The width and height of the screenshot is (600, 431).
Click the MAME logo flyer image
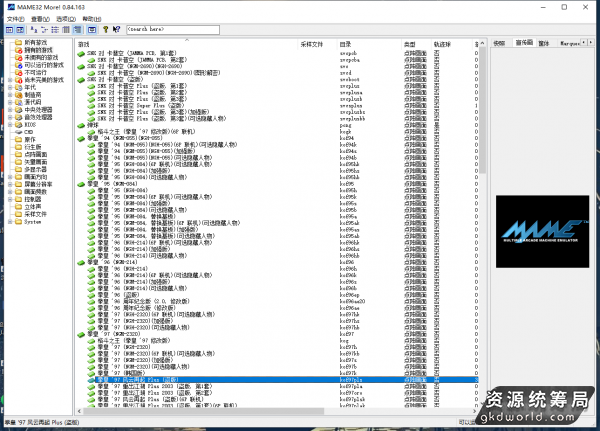(542, 231)
